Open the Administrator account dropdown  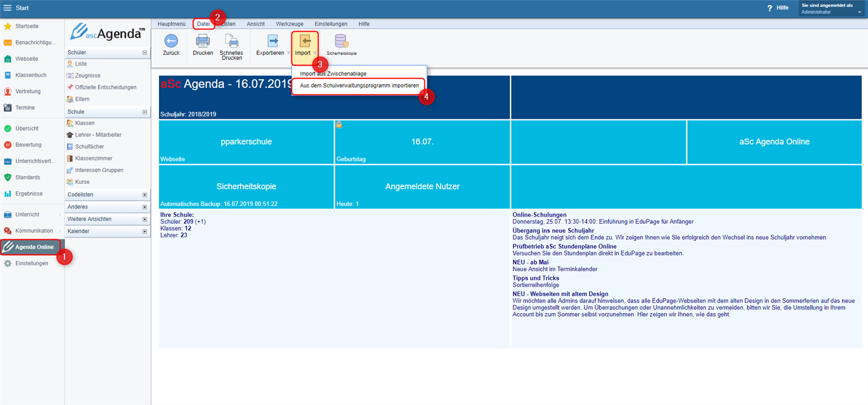point(860,12)
